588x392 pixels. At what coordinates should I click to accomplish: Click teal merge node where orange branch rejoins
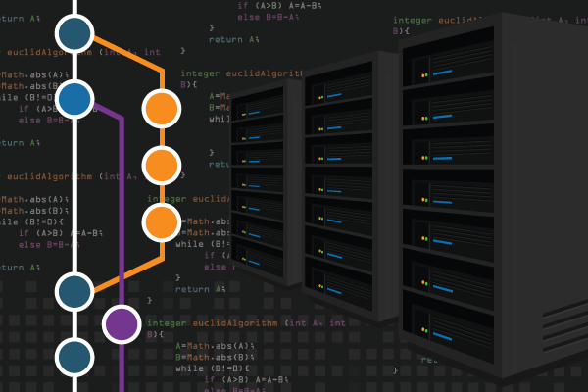[x=74, y=291]
